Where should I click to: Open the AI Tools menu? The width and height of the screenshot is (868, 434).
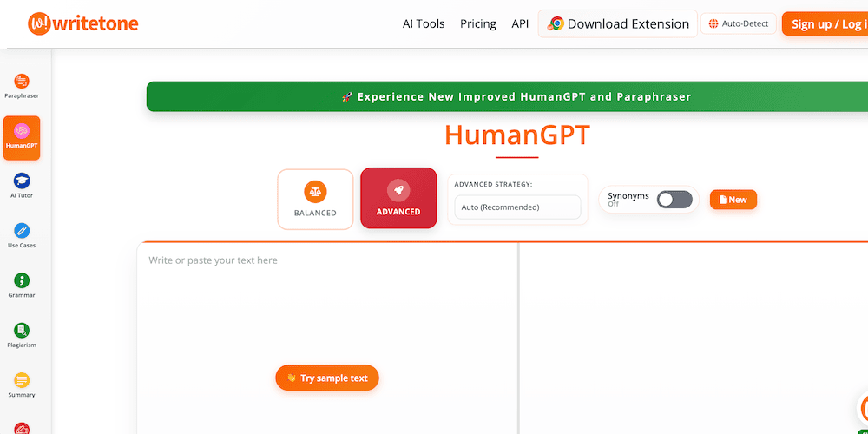[x=424, y=23]
